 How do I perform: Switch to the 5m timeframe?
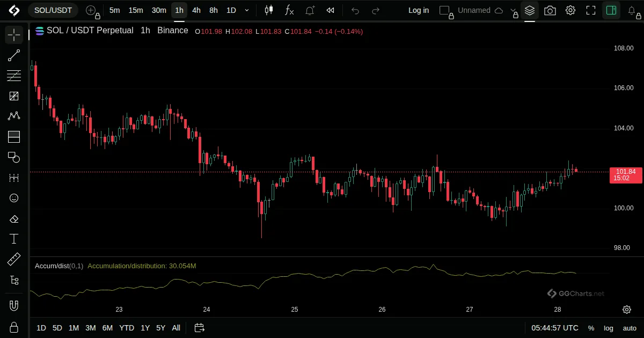tap(114, 10)
